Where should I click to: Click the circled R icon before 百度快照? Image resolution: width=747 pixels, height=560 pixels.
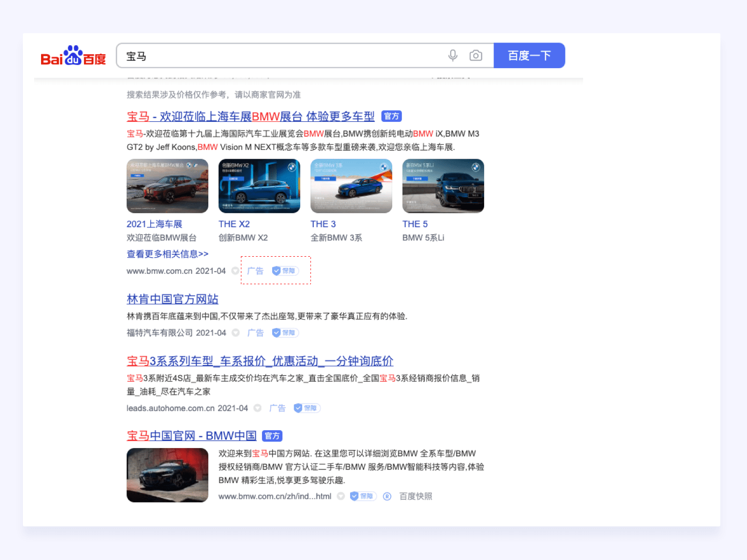387,496
